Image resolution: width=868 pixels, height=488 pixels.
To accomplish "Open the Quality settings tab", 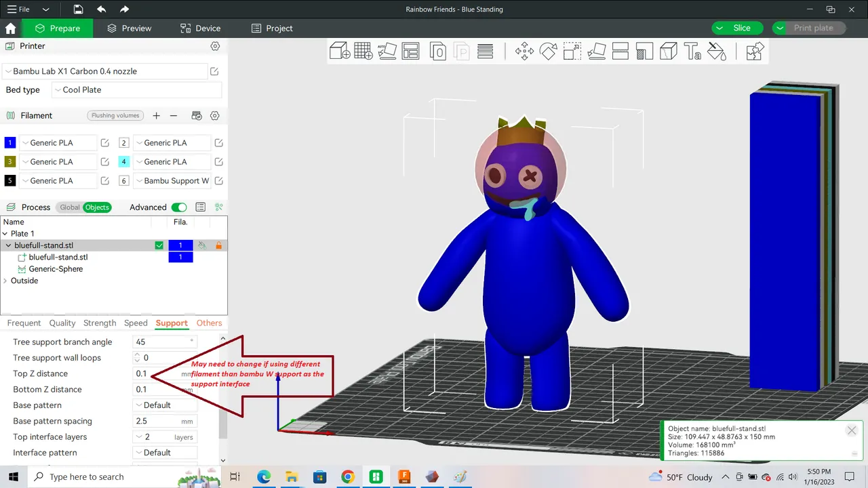I will pos(62,323).
